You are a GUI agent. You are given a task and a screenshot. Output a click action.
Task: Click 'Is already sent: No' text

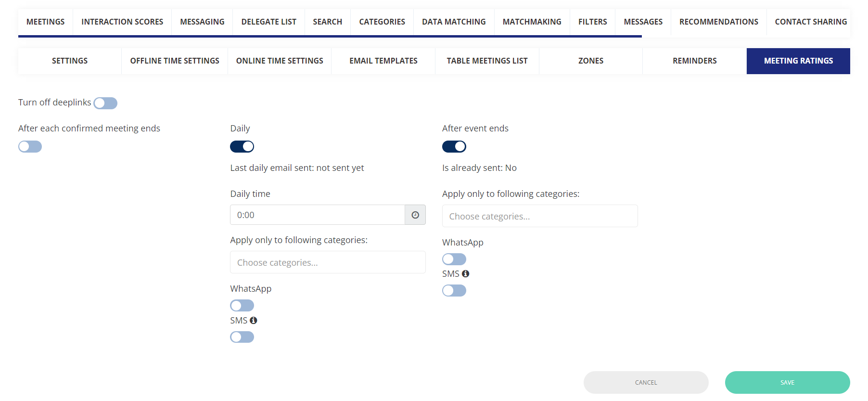pyautogui.click(x=479, y=168)
